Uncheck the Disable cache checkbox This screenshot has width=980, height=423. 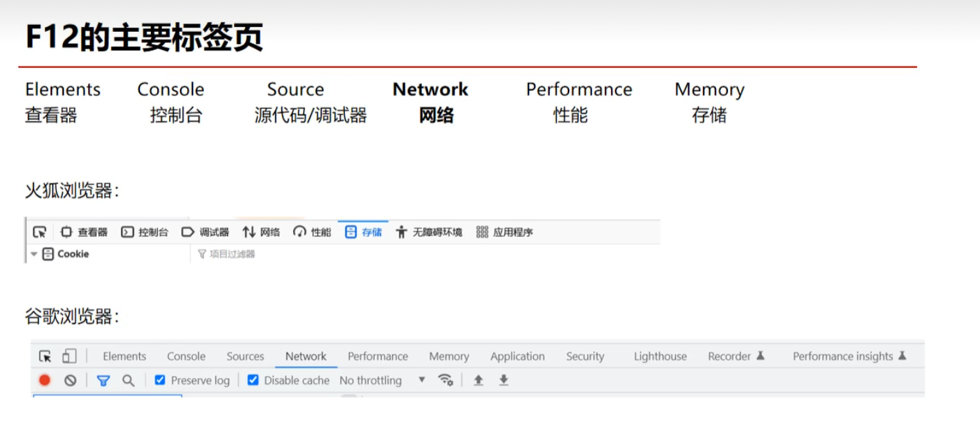coord(253,380)
